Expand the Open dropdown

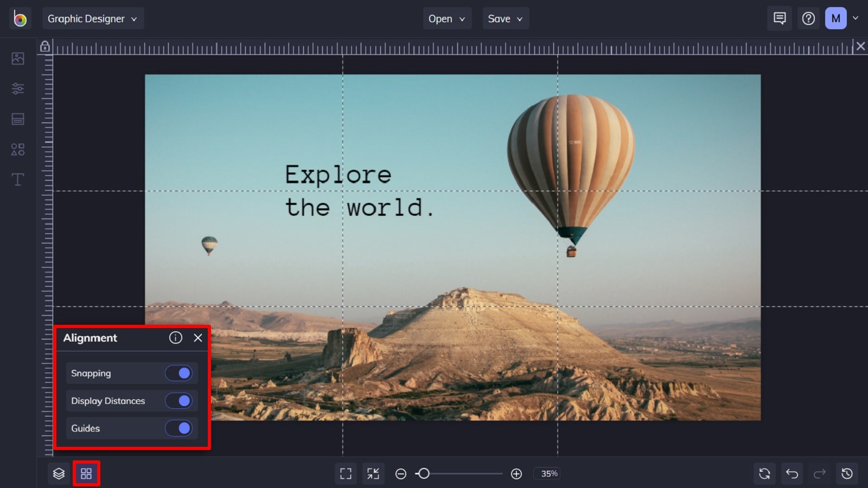tap(446, 18)
